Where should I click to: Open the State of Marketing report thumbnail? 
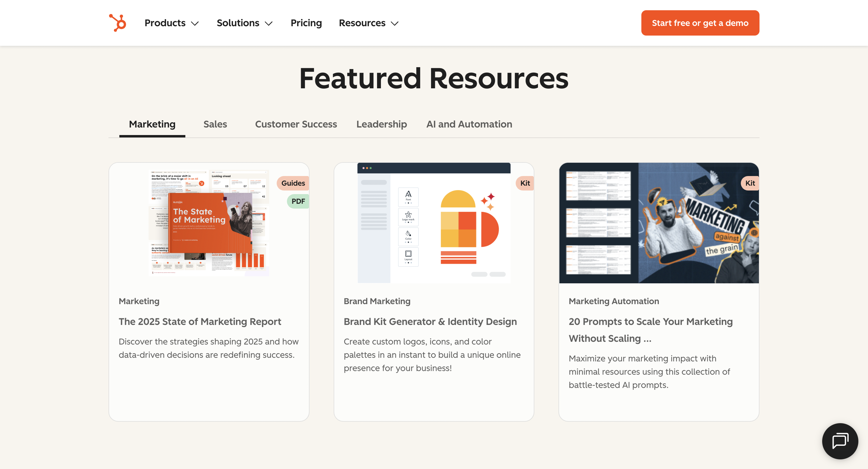[x=209, y=223]
